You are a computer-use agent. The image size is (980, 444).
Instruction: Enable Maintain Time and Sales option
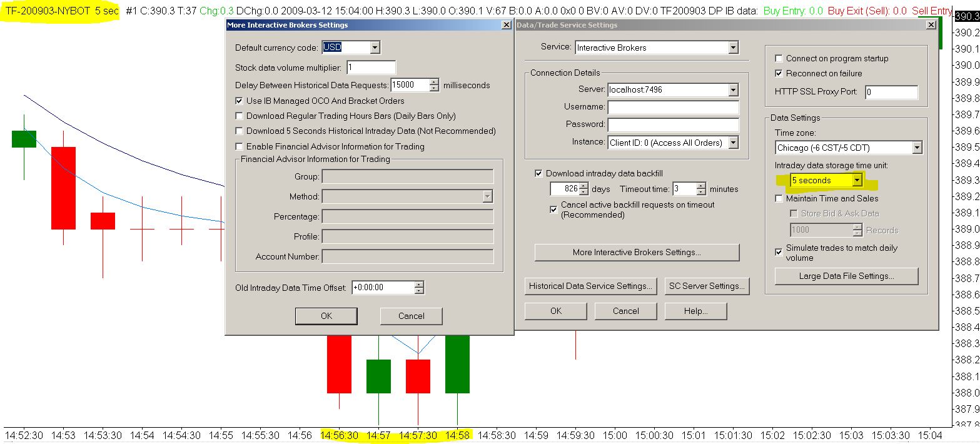point(779,198)
